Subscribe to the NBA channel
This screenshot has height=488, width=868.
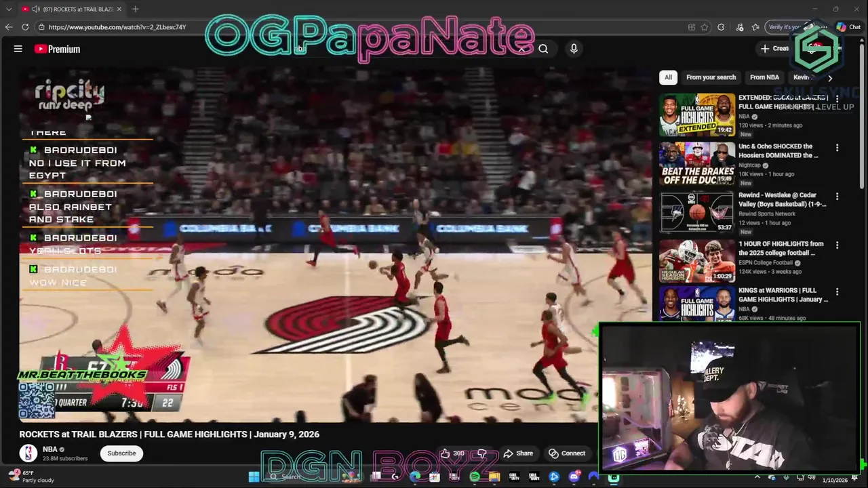[122, 453]
